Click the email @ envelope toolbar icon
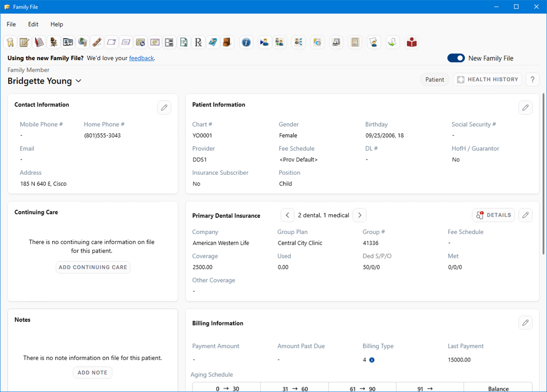Screen dimensions: 547x392 pos(155,42)
